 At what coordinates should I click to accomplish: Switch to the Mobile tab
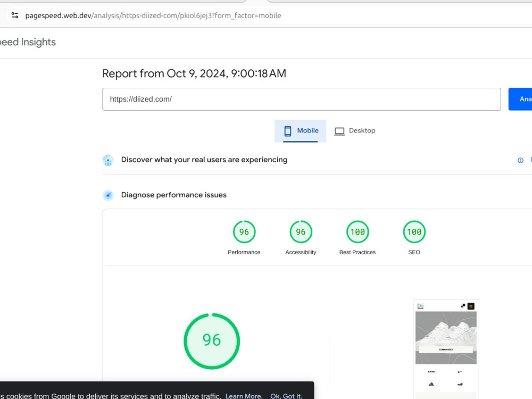(300, 131)
